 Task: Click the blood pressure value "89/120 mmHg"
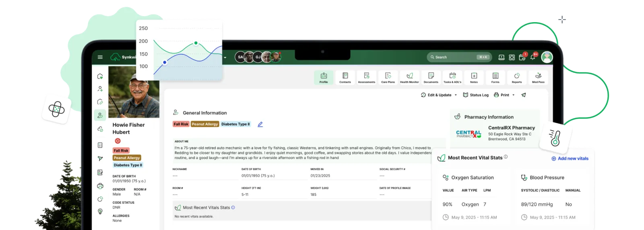tap(537, 204)
